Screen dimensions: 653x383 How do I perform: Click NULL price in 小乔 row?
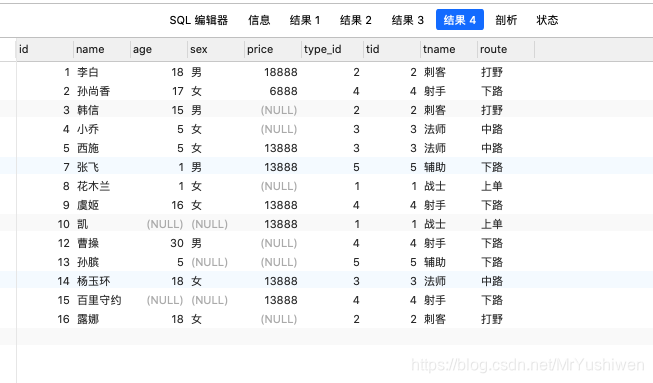point(279,129)
